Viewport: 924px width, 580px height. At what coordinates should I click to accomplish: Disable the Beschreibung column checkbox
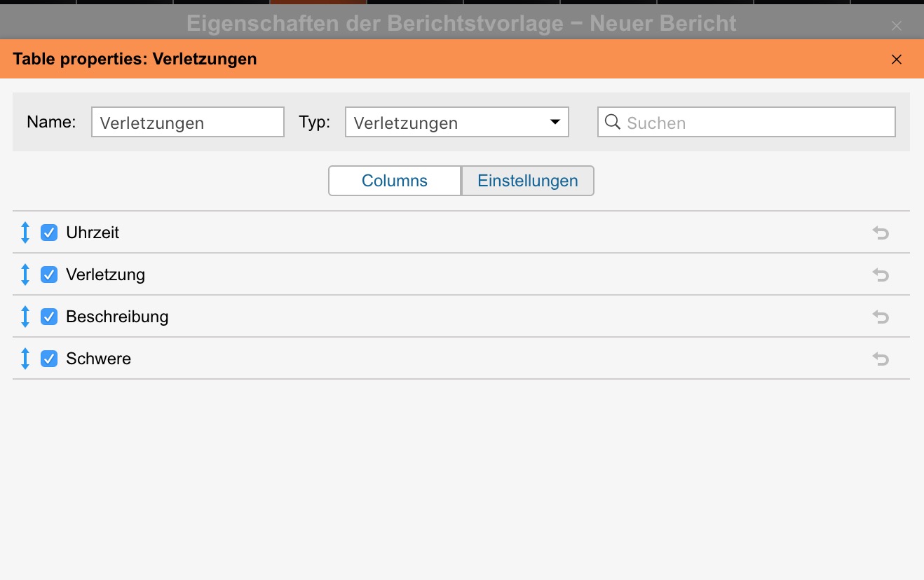point(49,317)
